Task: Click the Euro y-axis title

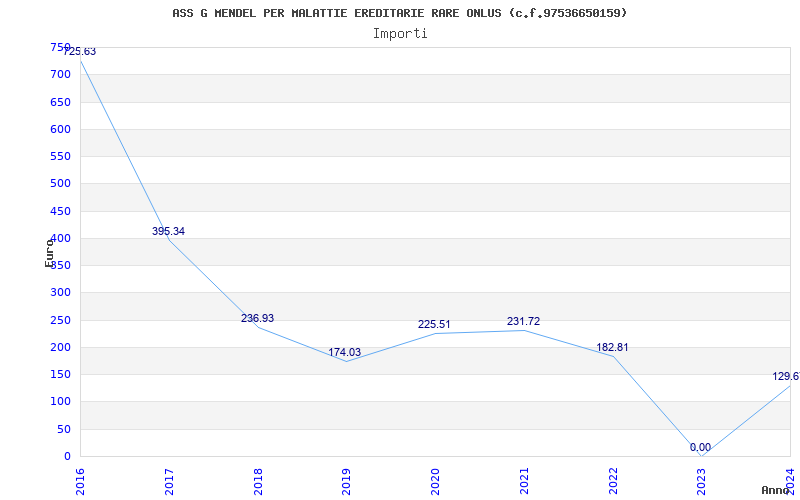Action: (x=49, y=253)
